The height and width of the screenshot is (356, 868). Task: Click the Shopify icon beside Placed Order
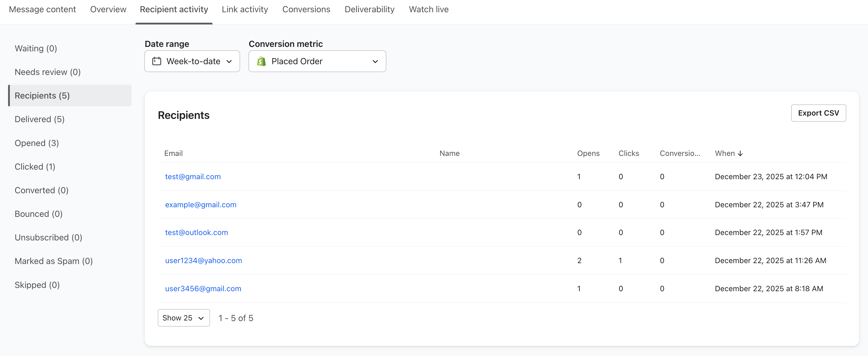pos(261,61)
